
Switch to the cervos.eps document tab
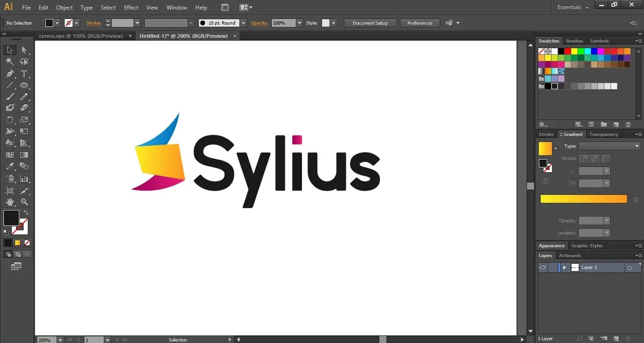[81, 36]
